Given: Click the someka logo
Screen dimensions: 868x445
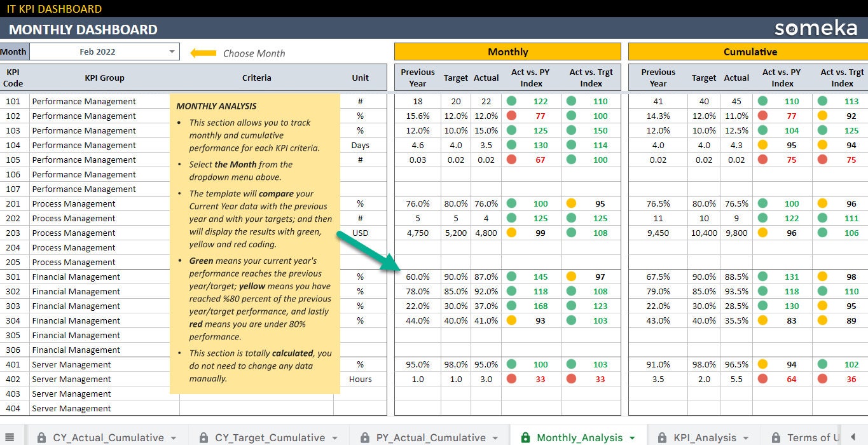Looking at the screenshot, I should point(816,29).
